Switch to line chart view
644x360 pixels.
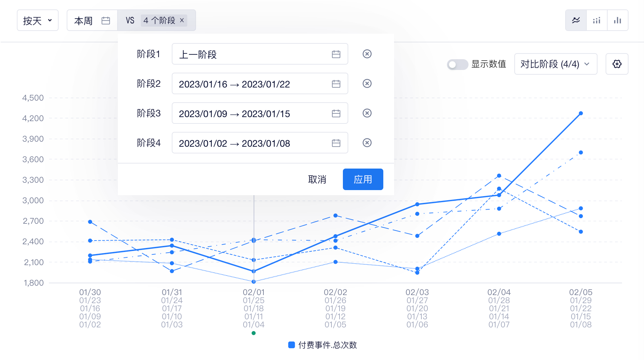[576, 20]
